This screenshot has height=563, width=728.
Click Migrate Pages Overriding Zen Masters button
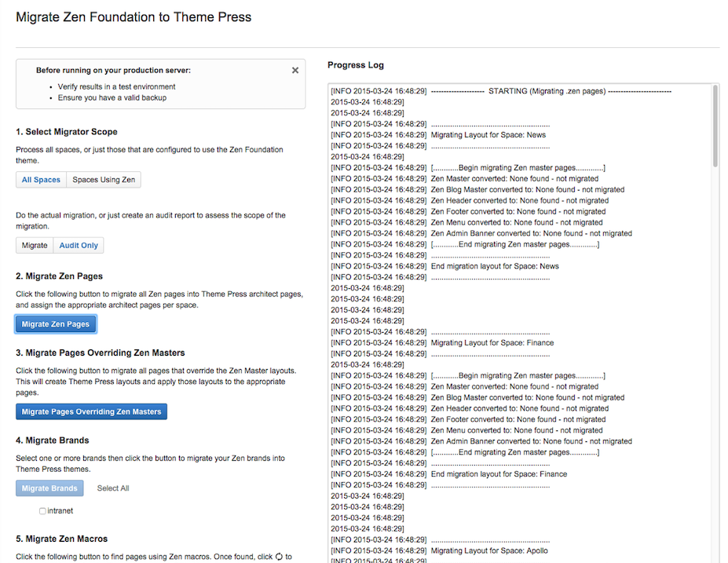pos(91,411)
